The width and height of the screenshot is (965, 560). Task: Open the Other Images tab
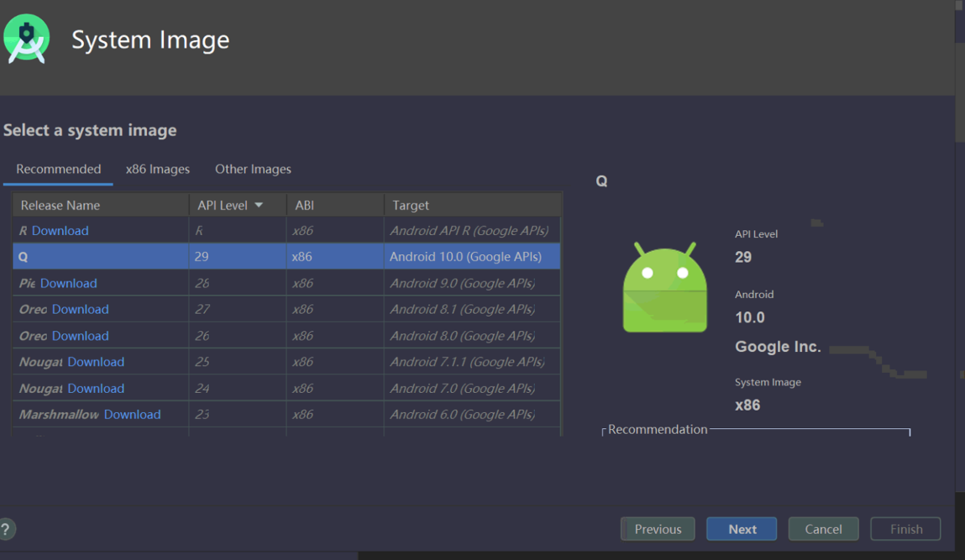[253, 169]
